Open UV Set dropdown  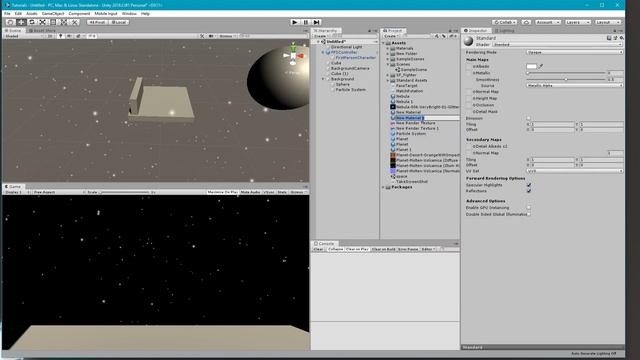(x=575, y=171)
